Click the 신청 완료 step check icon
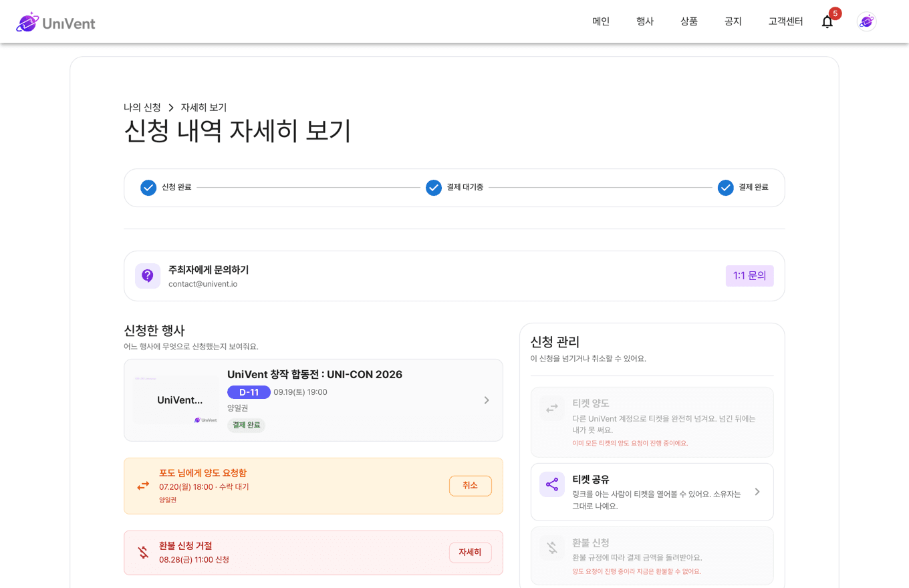Viewport: 909px width, 588px height. [148, 188]
